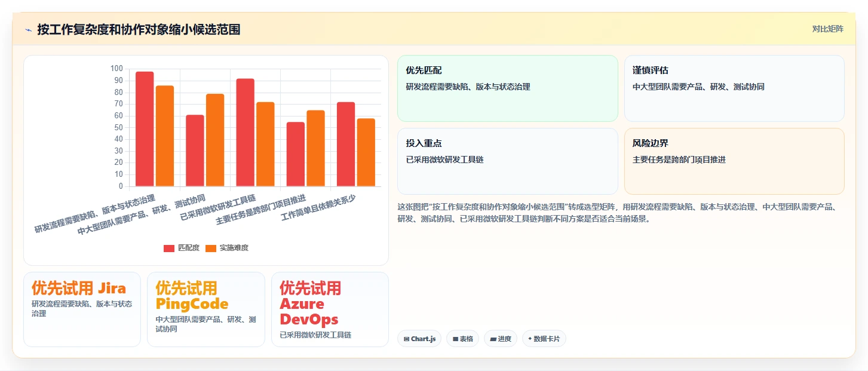
Task: Open the 谨慎评估 card
Action: [x=734, y=88]
